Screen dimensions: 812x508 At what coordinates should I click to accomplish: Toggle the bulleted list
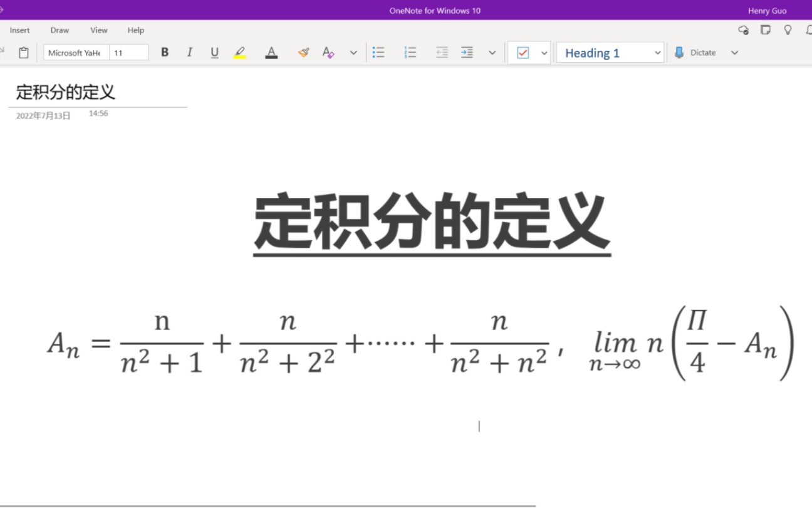[378, 53]
